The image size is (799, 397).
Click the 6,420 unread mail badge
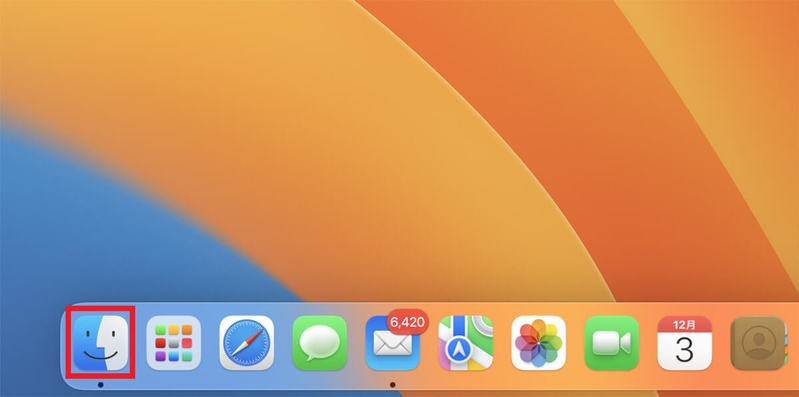tap(408, 322)
